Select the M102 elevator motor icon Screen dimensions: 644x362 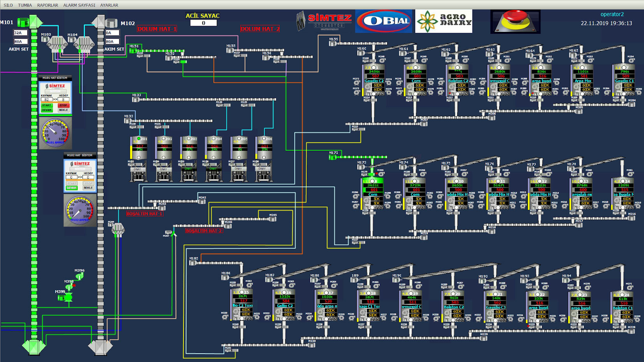(111, 23)
